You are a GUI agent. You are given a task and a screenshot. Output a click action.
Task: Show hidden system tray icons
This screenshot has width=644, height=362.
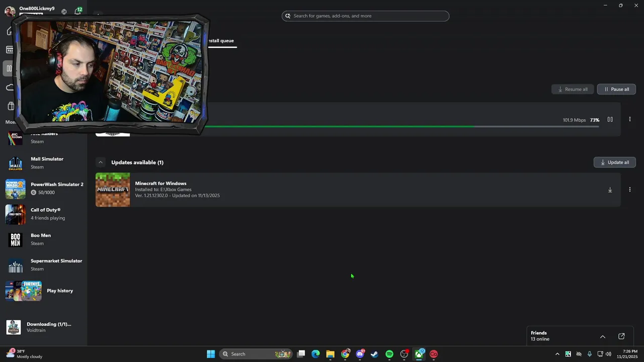pos(557,354)
